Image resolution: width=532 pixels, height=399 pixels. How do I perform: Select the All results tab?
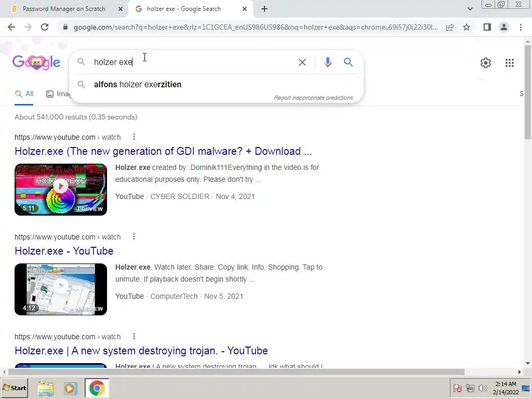[x=24, y=94]
